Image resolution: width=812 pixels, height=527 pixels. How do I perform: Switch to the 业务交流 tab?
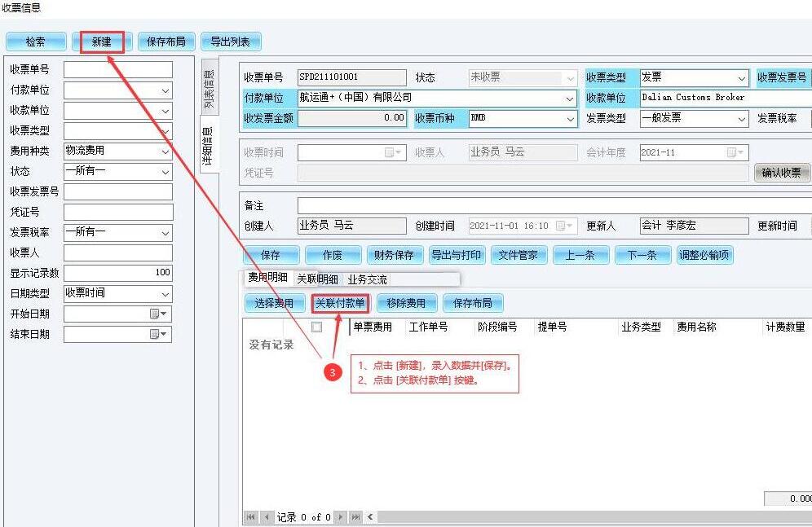point(367,279)
